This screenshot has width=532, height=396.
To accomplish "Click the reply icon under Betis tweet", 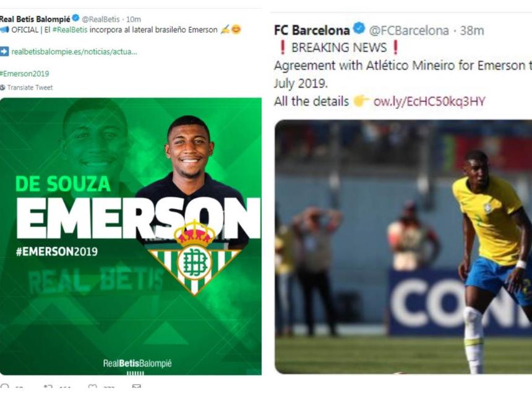I will [5, 386].
